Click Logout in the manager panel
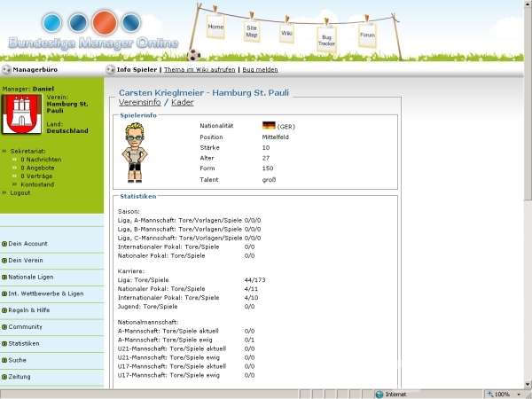This screenshot has width=532, height=399. coord(20,192)
